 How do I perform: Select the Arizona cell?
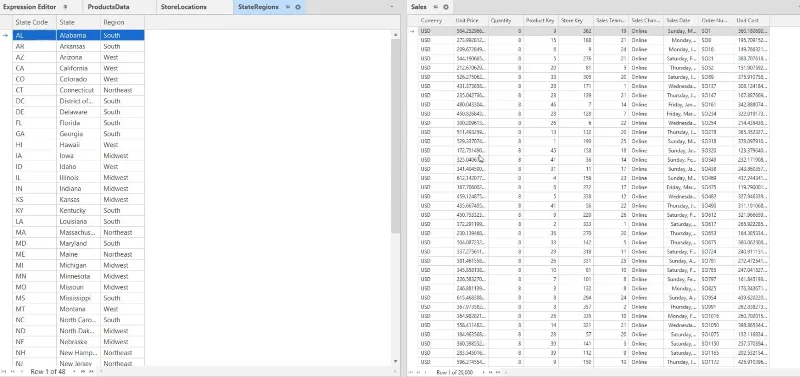point(78,57)
